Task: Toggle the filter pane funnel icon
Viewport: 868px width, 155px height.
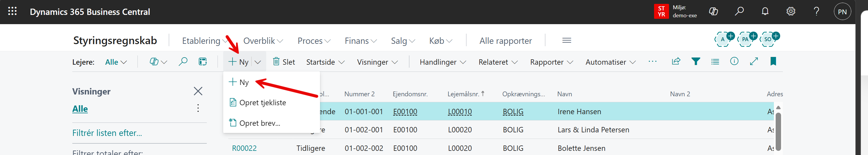Action: 696,61
